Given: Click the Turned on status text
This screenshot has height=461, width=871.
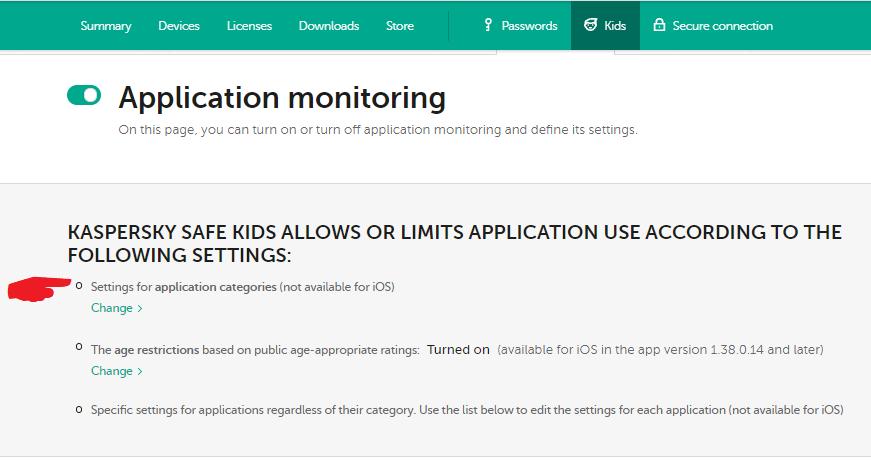Looking at the screenshot, I should [458, 350].
